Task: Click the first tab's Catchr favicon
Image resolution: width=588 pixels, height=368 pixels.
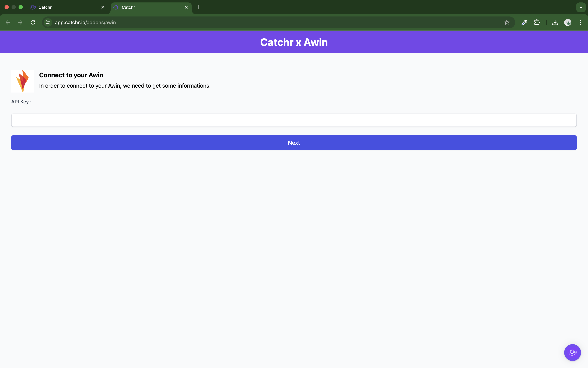Action: click(33, 7)
